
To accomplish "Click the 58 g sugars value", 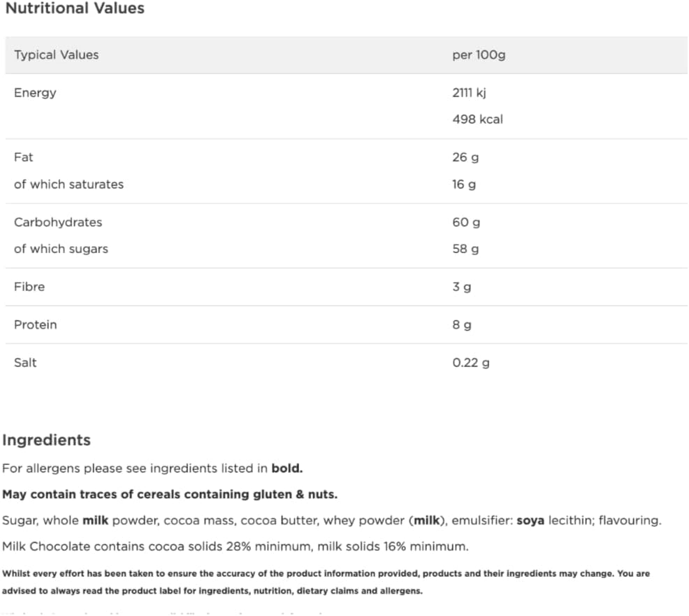I will click(x=465, y=249).
